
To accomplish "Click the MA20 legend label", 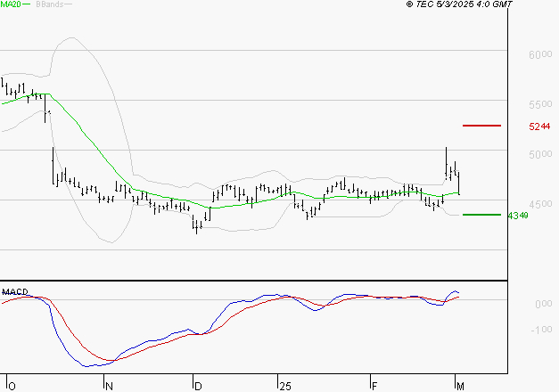I will [11, 5].
